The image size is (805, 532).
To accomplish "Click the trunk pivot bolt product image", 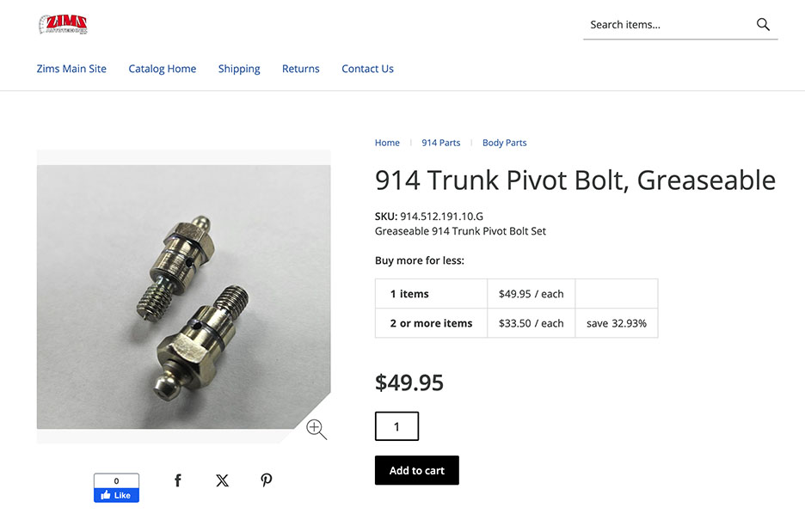I will [183, 297].
